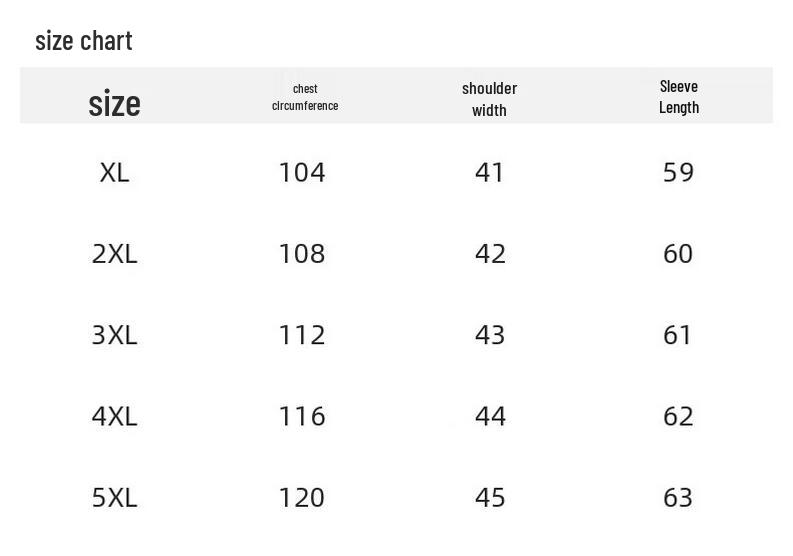This screenshot has height=556, width=793.
Task: Click the 'size chart' title text
Action: pyautogui.click(x=84, y=41)
